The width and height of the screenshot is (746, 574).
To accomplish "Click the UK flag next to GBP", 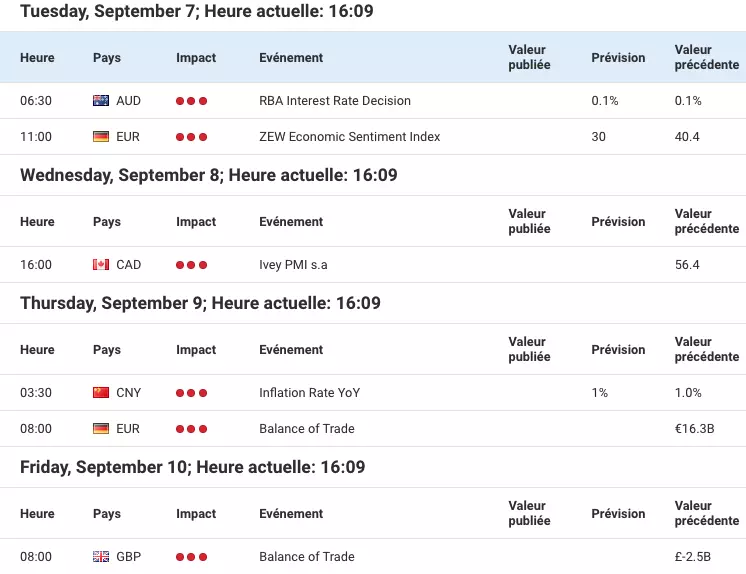I will click(x=101, y=556).
